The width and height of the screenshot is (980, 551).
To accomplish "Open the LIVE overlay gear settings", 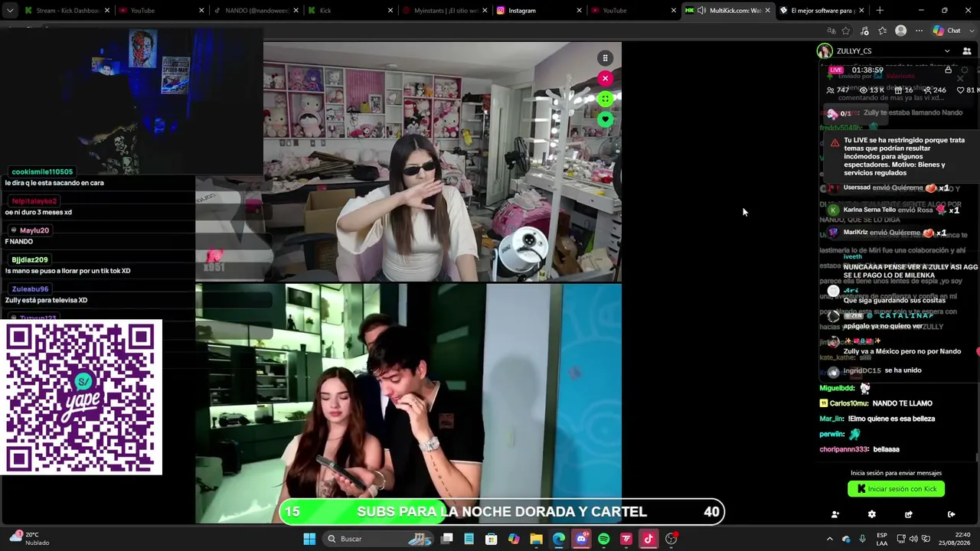I will [x=964, y=70].
